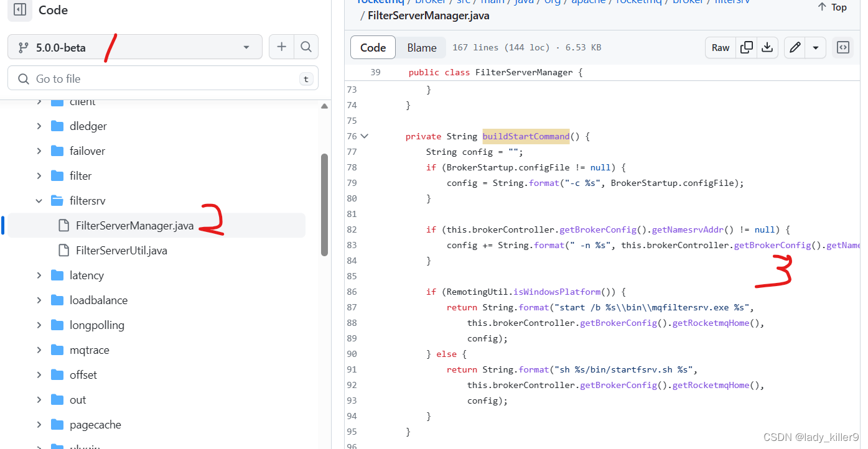868x449 pixels.
Task: Click the FilterServerUtil.java file icon
Action: click(x=63, y=251)
